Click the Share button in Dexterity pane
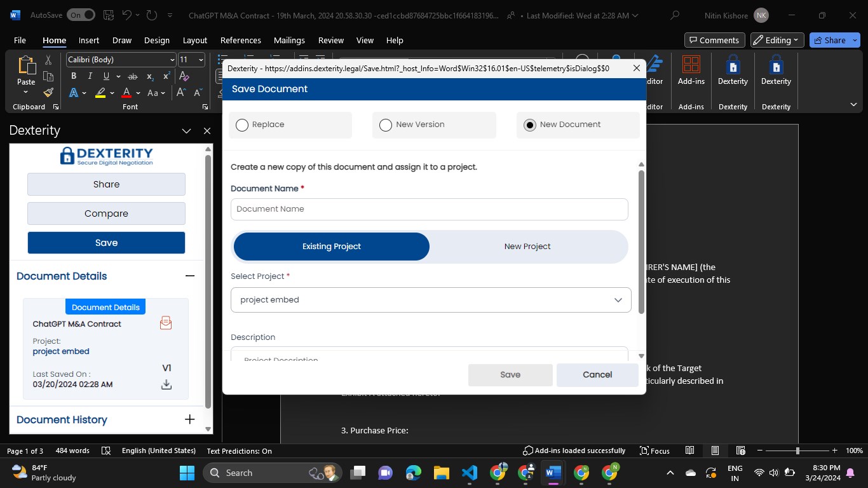 (106, 184)
